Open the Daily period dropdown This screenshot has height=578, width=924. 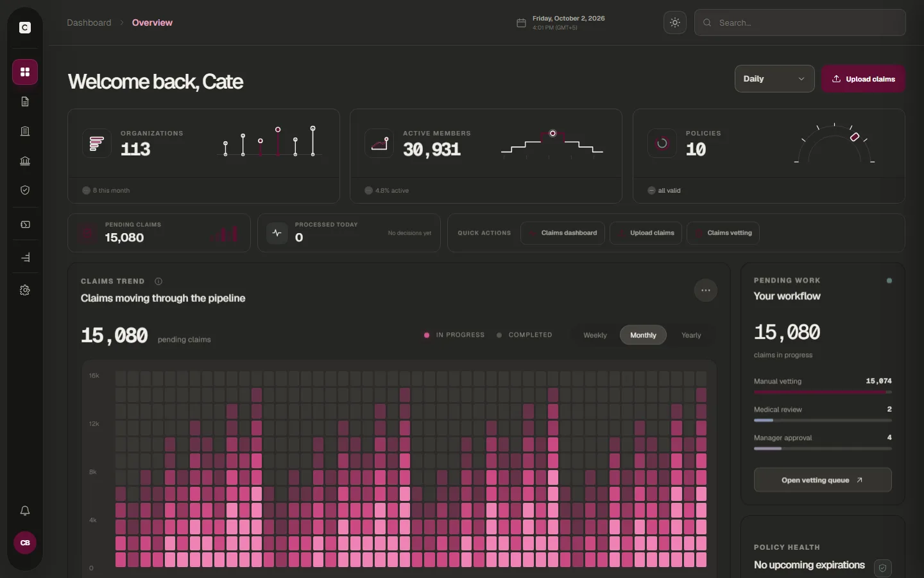coord(774,79)
